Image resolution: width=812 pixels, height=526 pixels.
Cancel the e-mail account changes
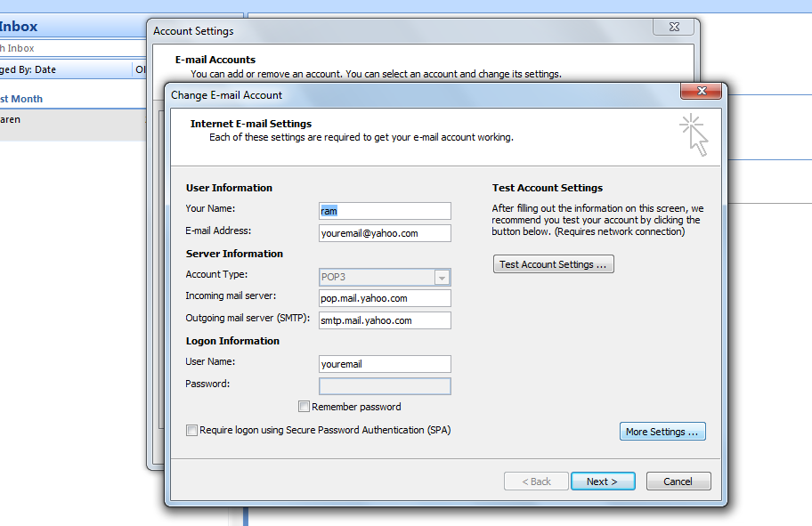point(678,481)
